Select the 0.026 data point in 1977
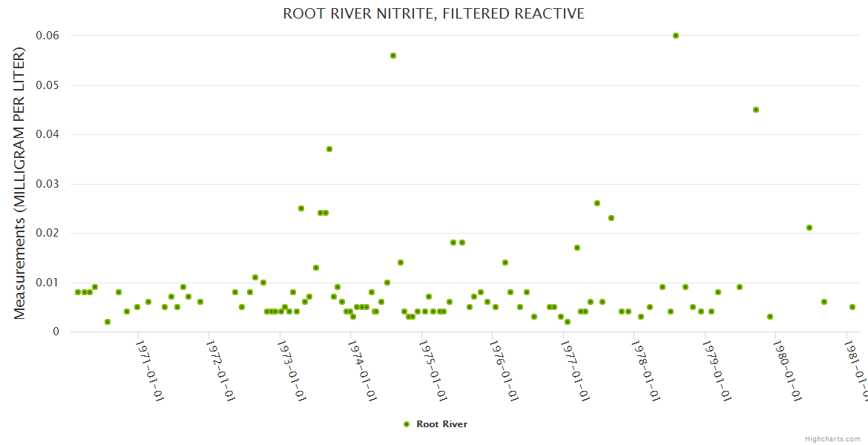The height and width of the screenshot is (445, 868). click(x=597, y=203)
